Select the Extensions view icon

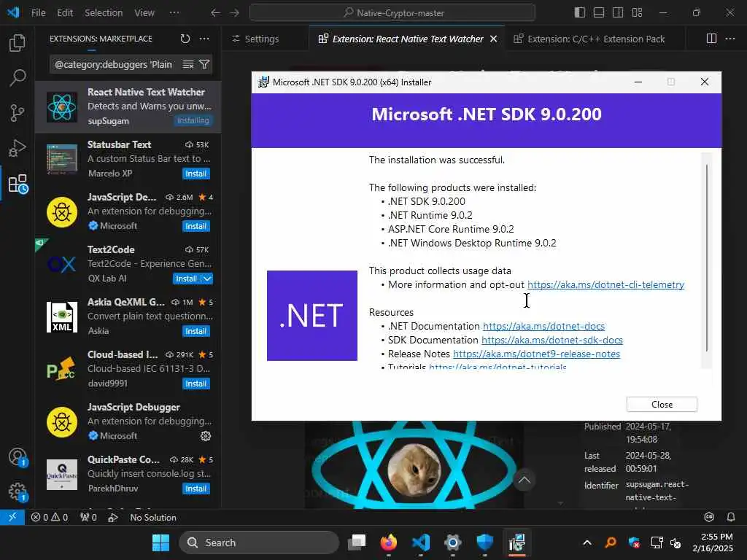(x=18, y=183)
